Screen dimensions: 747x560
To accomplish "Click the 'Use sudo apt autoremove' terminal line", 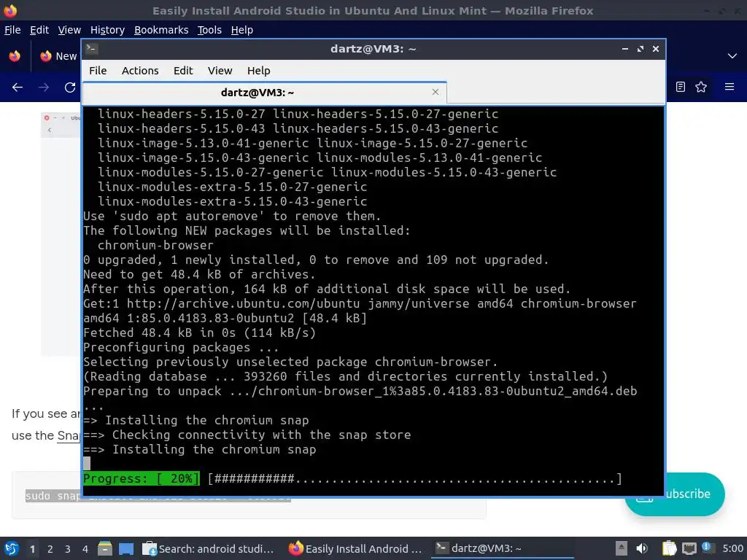I will [x=232, y=216].
